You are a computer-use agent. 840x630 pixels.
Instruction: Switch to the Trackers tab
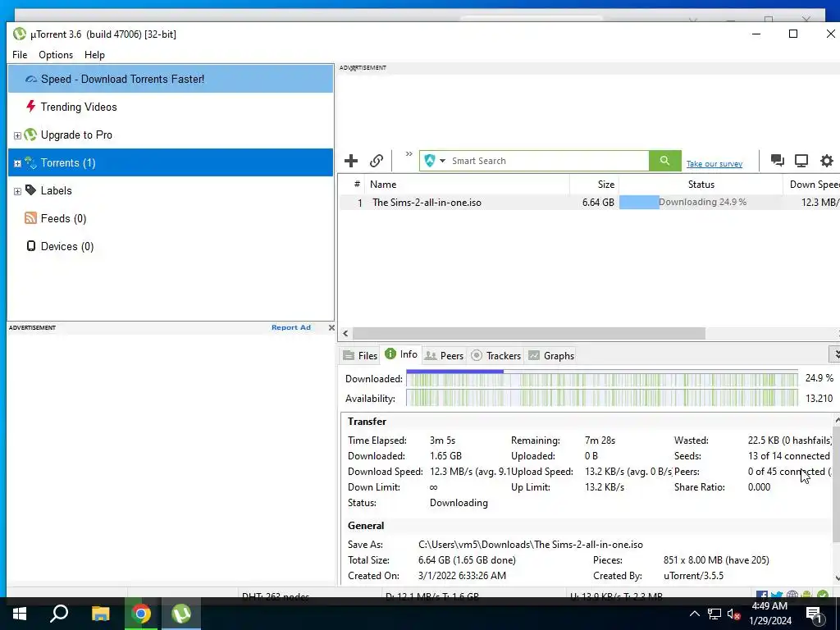[x=495, y=355]
